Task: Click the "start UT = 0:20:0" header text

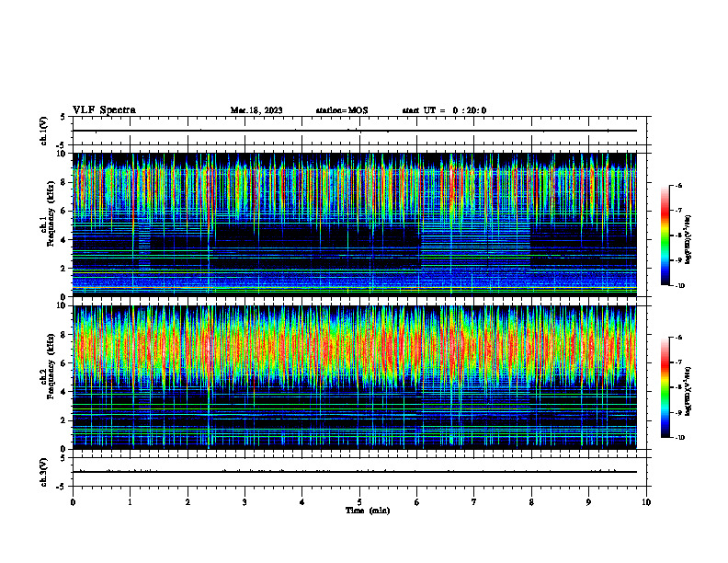Action: (444, 110)
